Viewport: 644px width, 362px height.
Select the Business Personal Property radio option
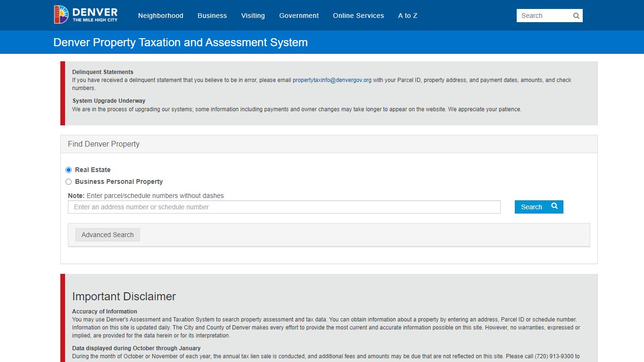(x=69, y=181)
